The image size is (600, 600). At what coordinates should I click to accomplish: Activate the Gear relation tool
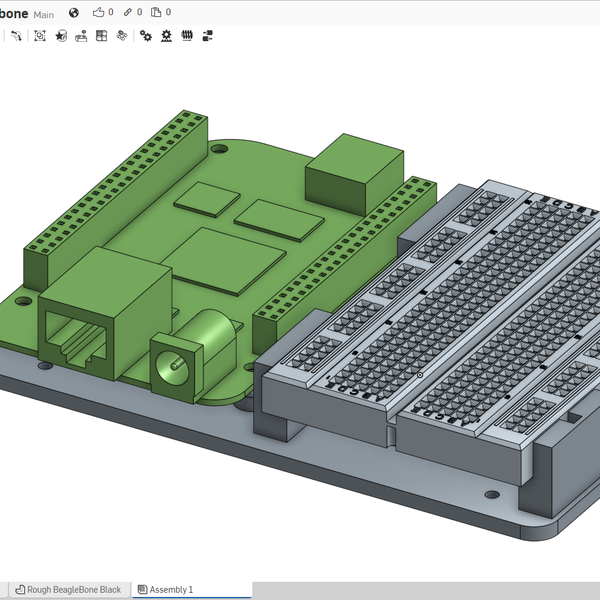[146, 36]
